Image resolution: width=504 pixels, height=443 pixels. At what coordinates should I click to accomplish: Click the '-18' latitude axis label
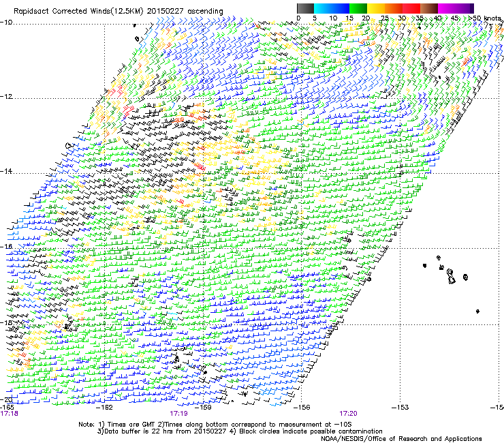[x=6, y=322]
